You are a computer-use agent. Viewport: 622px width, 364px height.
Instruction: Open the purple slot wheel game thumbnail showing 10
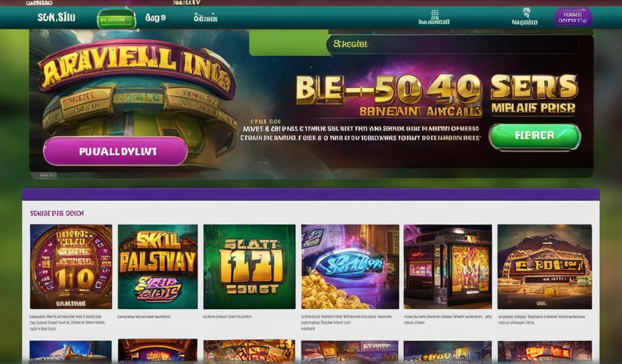click(x=71, y=266)
